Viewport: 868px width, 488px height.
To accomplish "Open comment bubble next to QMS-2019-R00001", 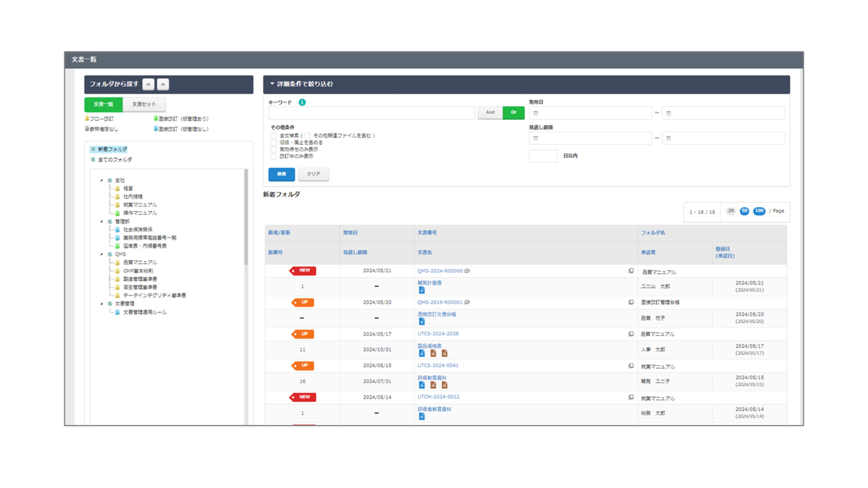I will (467, 302).
